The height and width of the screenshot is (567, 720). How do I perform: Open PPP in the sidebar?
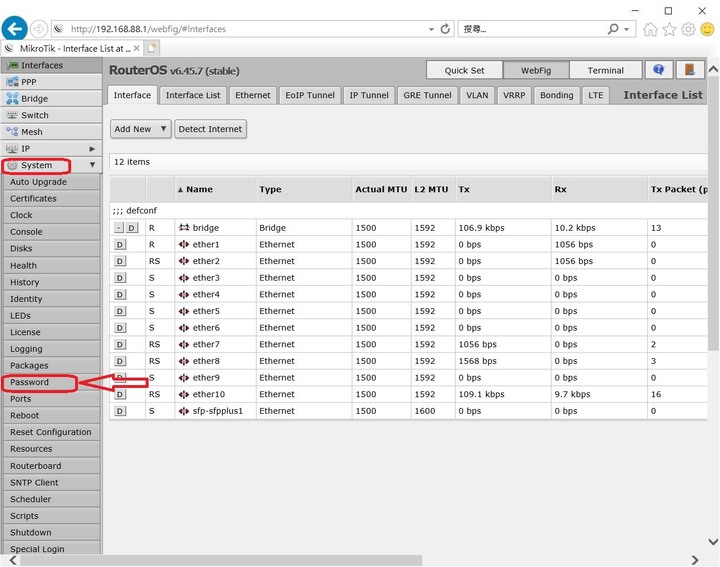point(51,82)
